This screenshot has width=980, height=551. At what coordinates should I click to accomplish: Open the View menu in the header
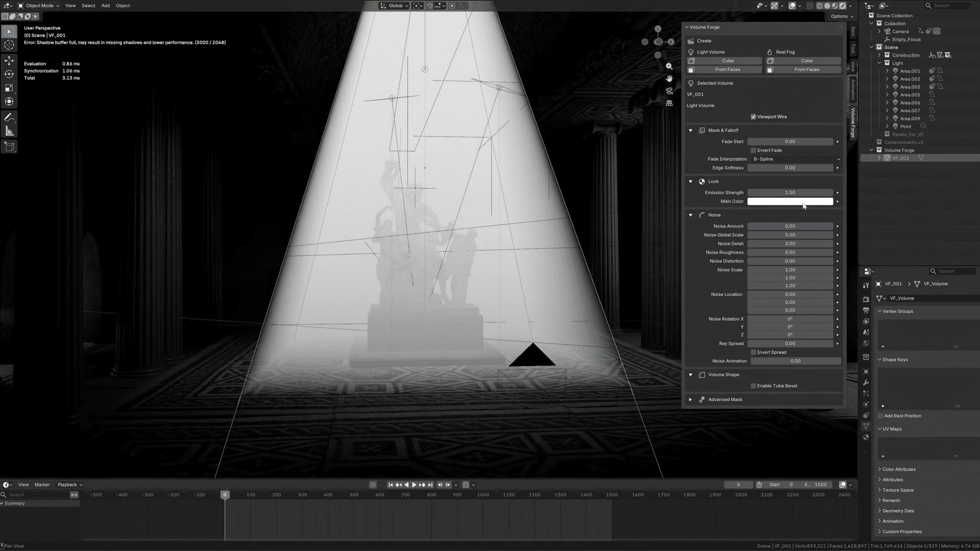(x=70, y=6)
